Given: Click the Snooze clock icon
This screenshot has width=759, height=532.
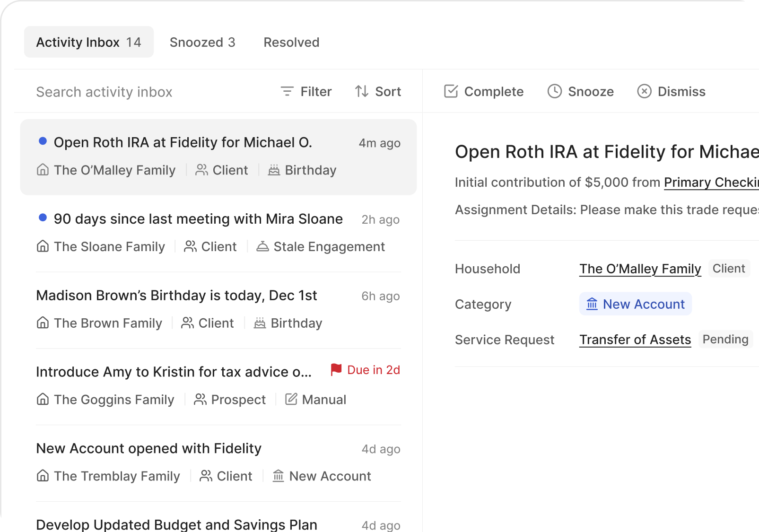Looking at the screenshot, I should click(555, 91).
